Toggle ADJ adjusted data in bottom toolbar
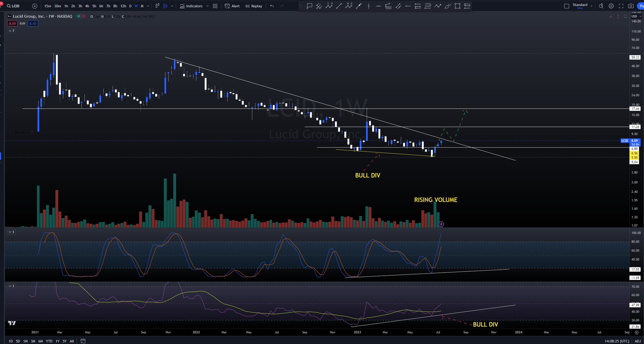 [x=636, y=341]
